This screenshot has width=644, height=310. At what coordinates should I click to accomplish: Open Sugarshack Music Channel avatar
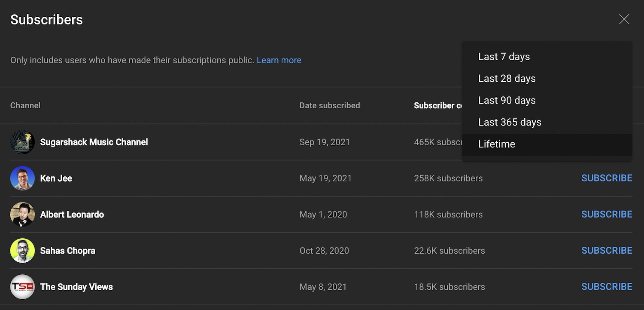pos(22,142)
